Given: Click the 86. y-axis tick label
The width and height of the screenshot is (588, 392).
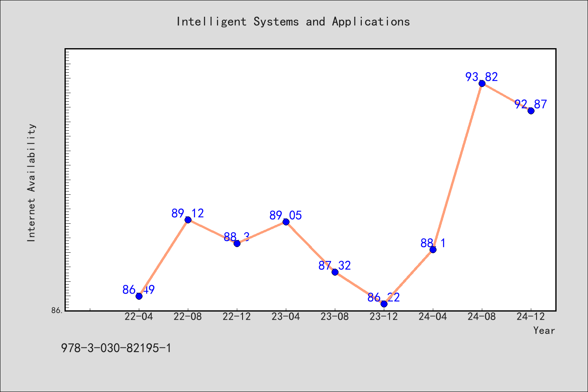Looking at the screenshot, I should (x=57, y=310).
